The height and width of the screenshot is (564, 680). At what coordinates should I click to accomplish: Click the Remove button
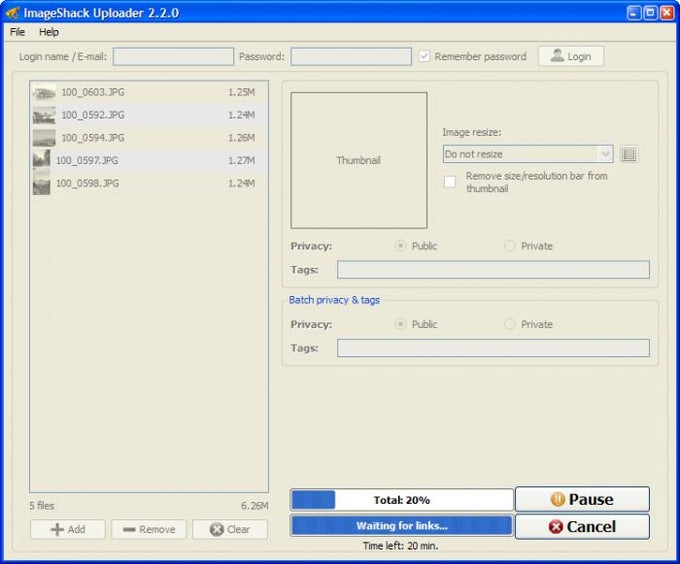click(x=149, y=529)
